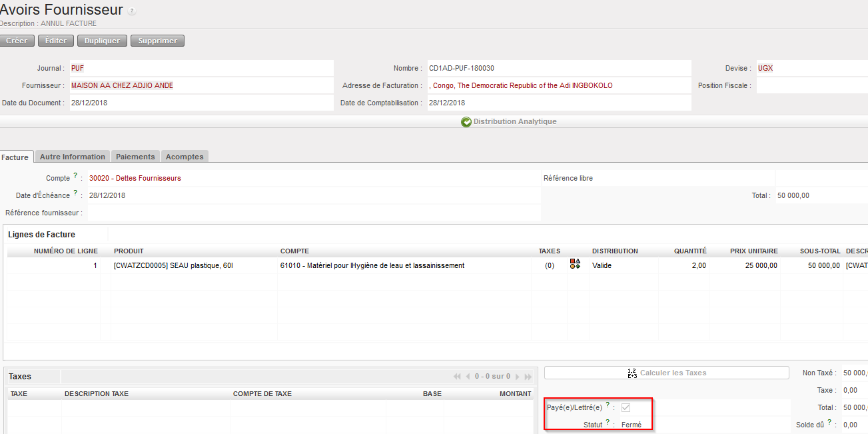Toggle the Payé(e)/Lettré(e) checkbox
Screen dimensions: 868x434
[626, 407]
